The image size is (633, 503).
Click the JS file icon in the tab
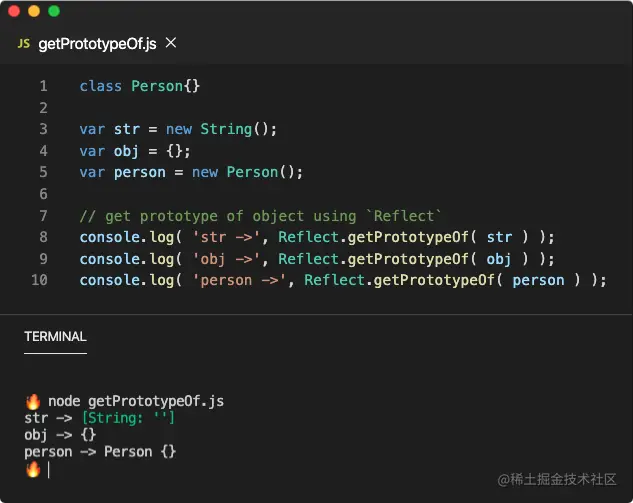point(24,44)
